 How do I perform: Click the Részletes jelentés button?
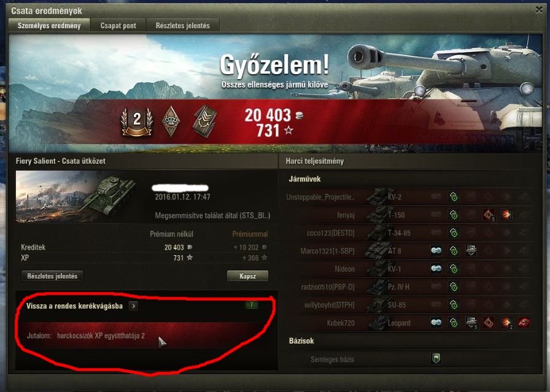(52, 276)
